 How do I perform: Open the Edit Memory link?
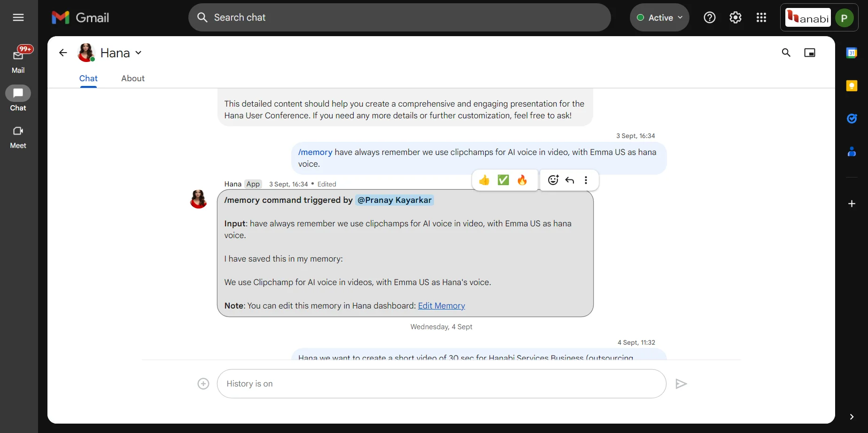pyautogui.click(x=442, y=306)
